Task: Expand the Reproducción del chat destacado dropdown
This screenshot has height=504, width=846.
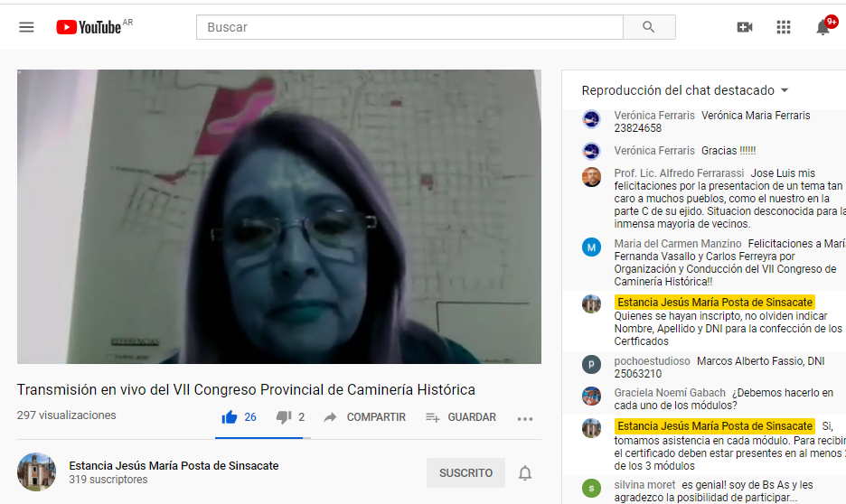Action: pos(686,90)
